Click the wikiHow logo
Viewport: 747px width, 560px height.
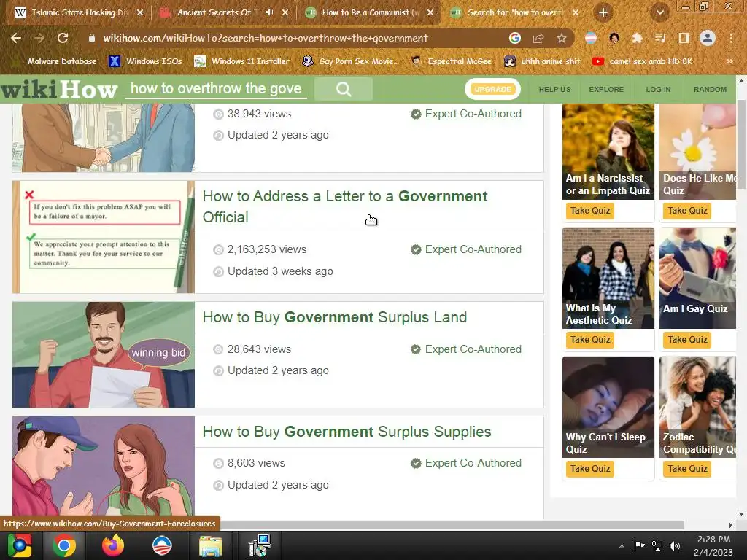point(59,90)
